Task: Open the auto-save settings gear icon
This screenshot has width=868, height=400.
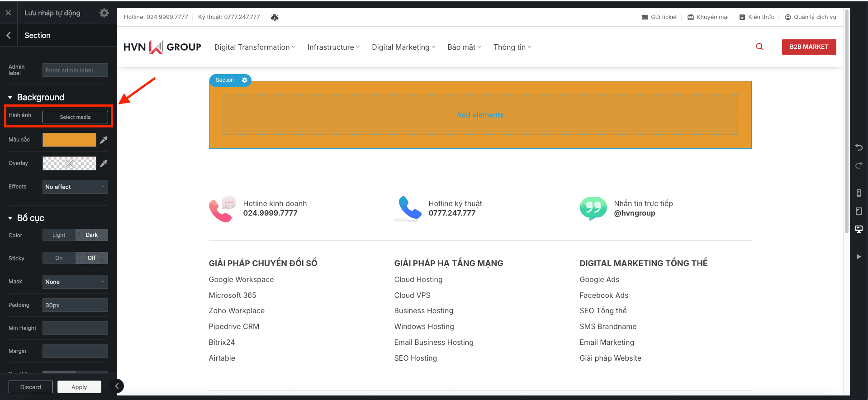Action: pos(104,13)
